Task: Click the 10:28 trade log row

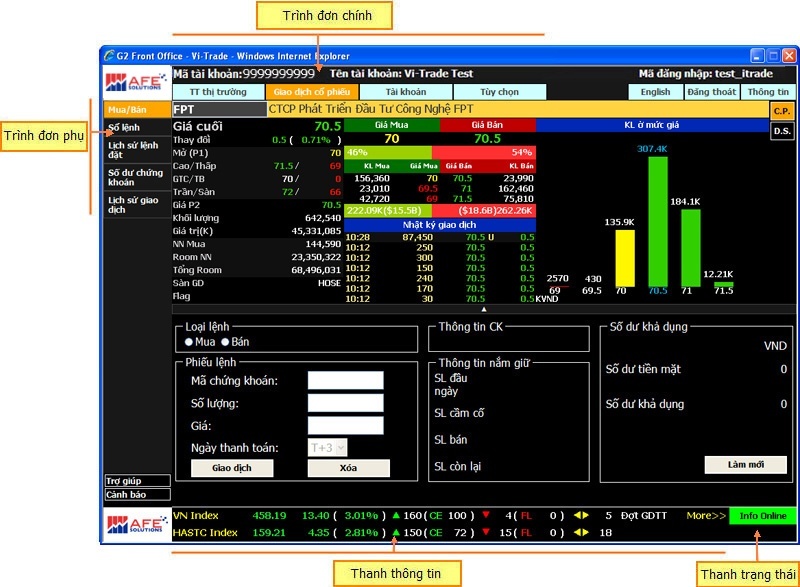Action: pyautogui.click(x=440, y=237)
